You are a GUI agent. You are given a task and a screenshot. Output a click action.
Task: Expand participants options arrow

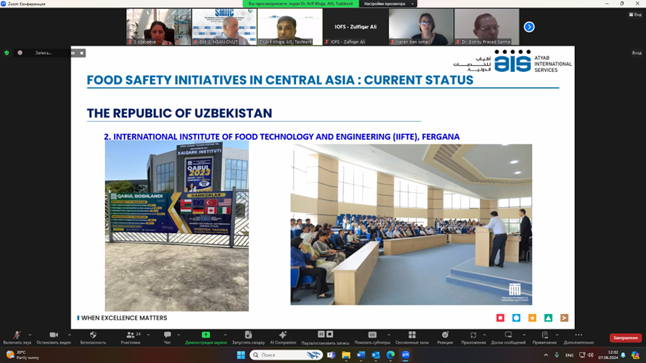coord(148,335)
